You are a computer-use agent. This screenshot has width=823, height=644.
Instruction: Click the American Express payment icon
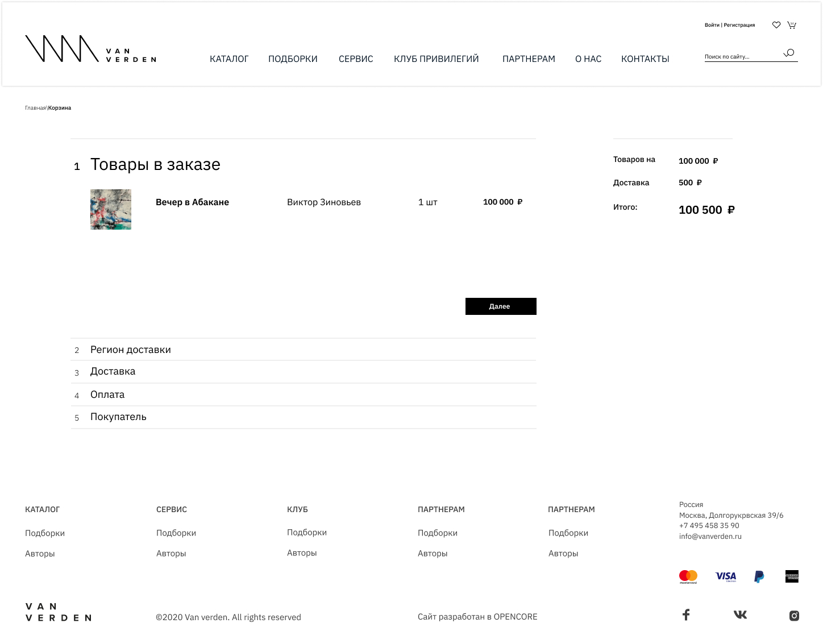pyautogui.click(x=792, y=576)
